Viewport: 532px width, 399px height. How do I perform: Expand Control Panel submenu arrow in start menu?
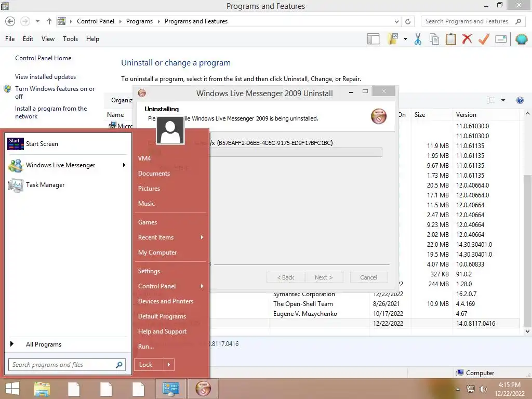[x=202, y=286]
